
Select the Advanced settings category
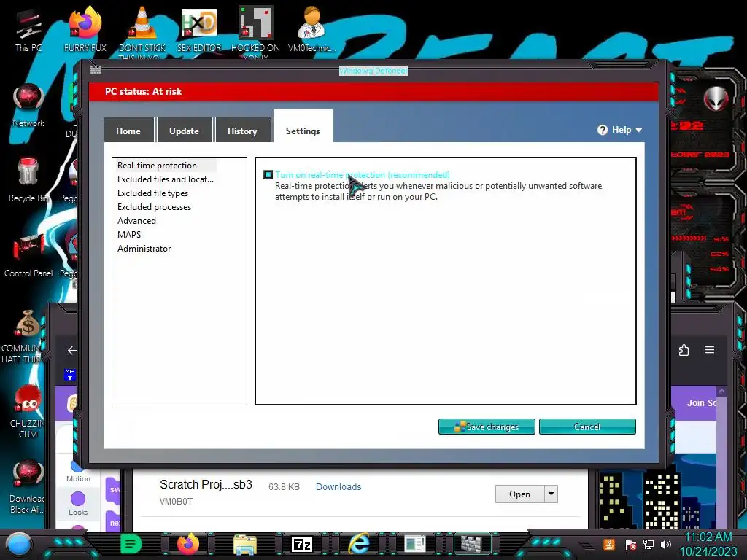click(136, 220)
